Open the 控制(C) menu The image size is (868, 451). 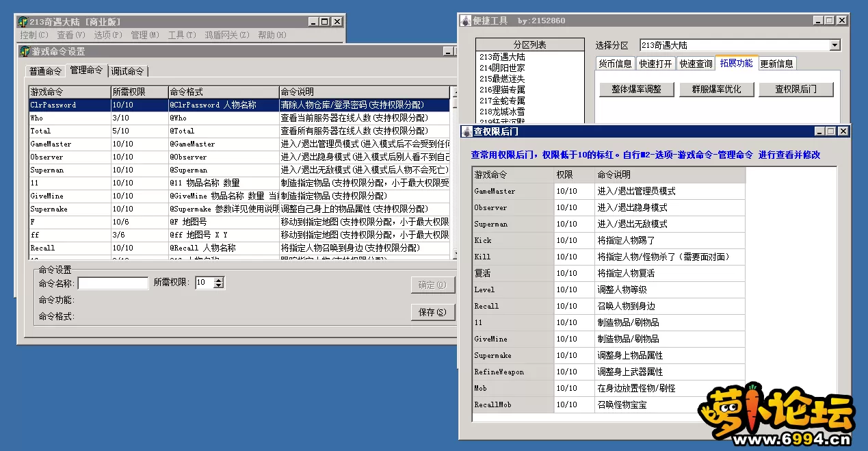coord(34,35)
